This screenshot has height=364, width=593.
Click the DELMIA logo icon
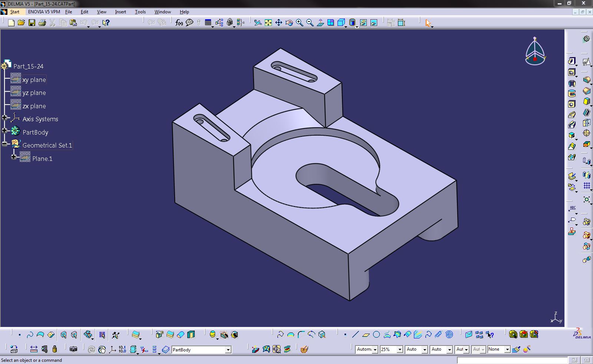tap(582, 333)
